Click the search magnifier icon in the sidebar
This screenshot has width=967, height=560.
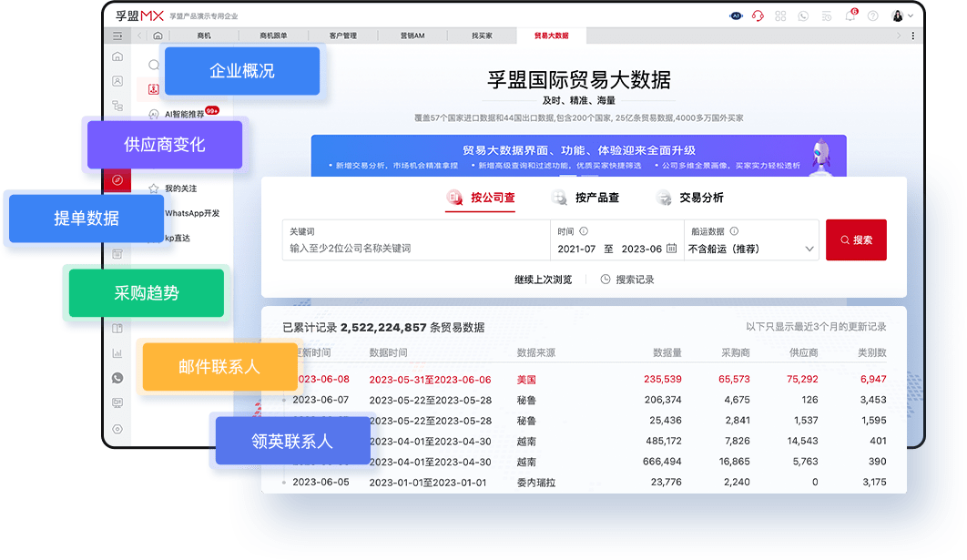(x=154, y=65)
